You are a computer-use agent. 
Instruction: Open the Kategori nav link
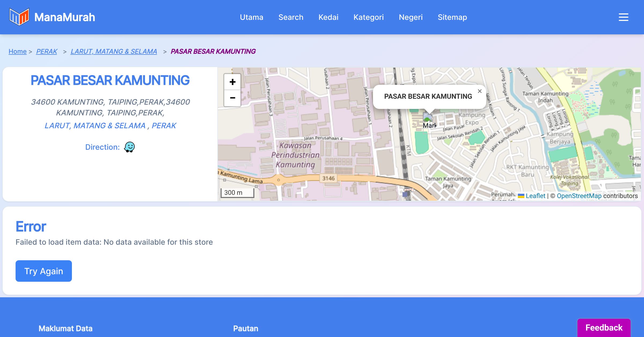click(x=368, y=17)
